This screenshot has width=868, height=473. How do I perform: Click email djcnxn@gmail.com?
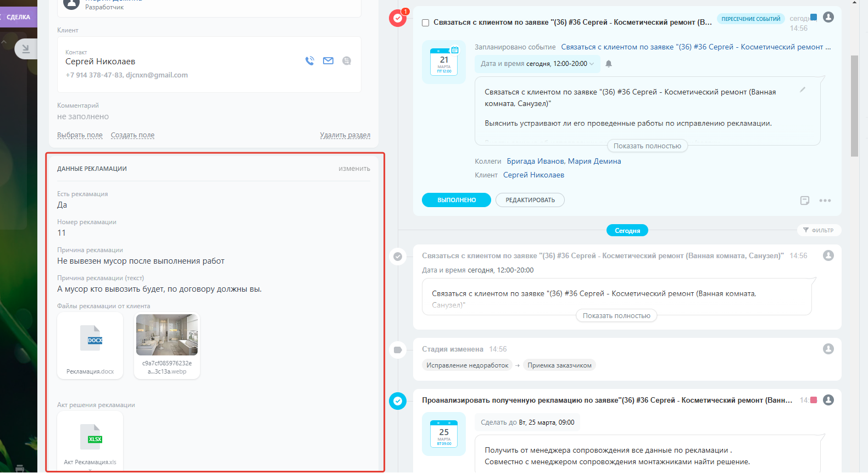pyautogui.click(x=157, y=75)
